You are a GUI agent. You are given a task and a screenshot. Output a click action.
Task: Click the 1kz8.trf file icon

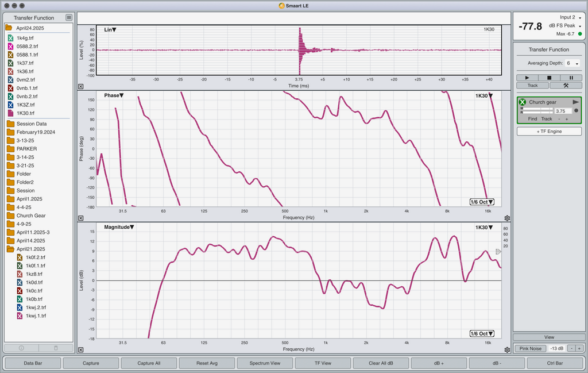coord(20,274)
